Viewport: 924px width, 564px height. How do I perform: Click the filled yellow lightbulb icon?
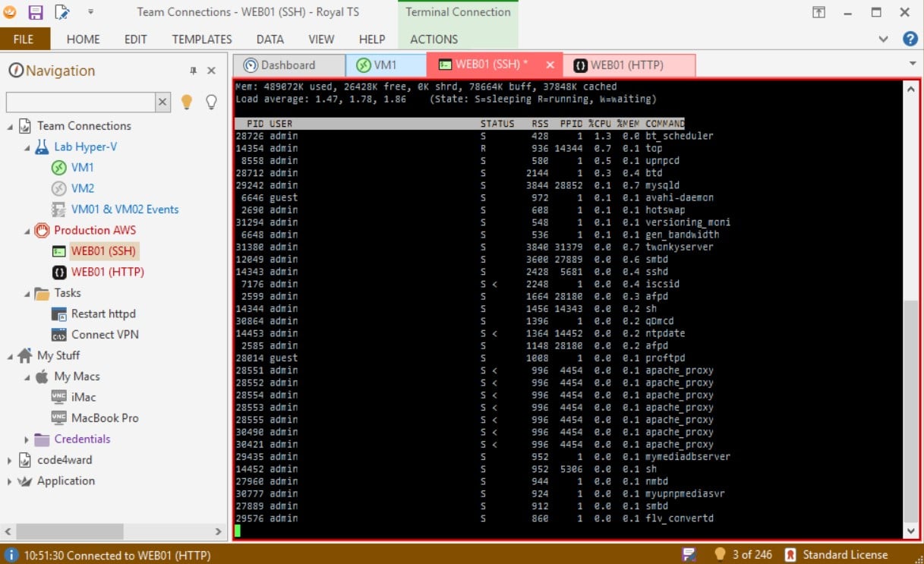[187, 102]
